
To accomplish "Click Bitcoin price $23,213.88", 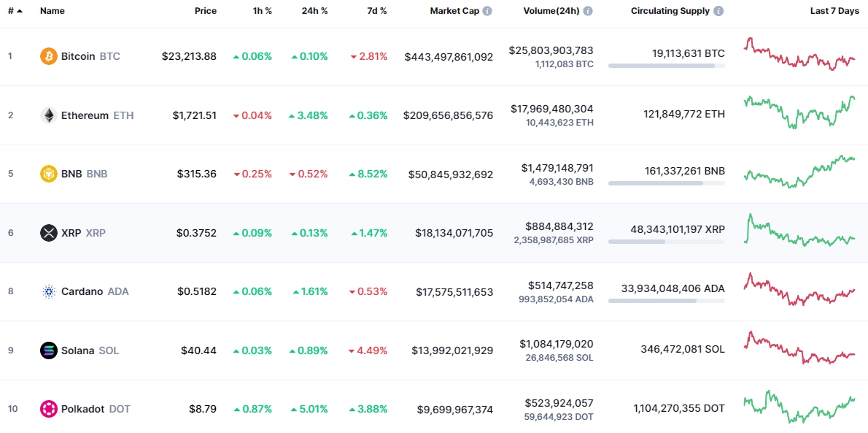I will (190, 56).
